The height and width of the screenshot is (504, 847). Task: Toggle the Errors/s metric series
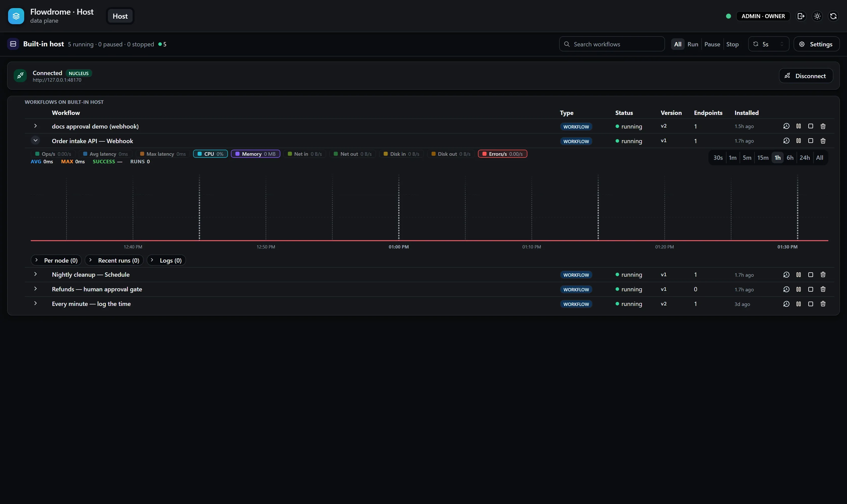click(x=502, y=154)
